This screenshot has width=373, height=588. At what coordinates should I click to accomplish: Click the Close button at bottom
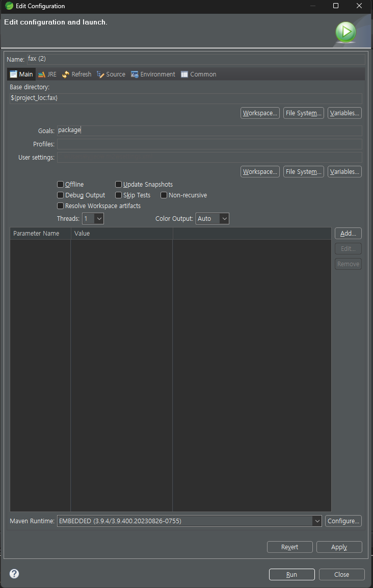click(x=342, y=575)
